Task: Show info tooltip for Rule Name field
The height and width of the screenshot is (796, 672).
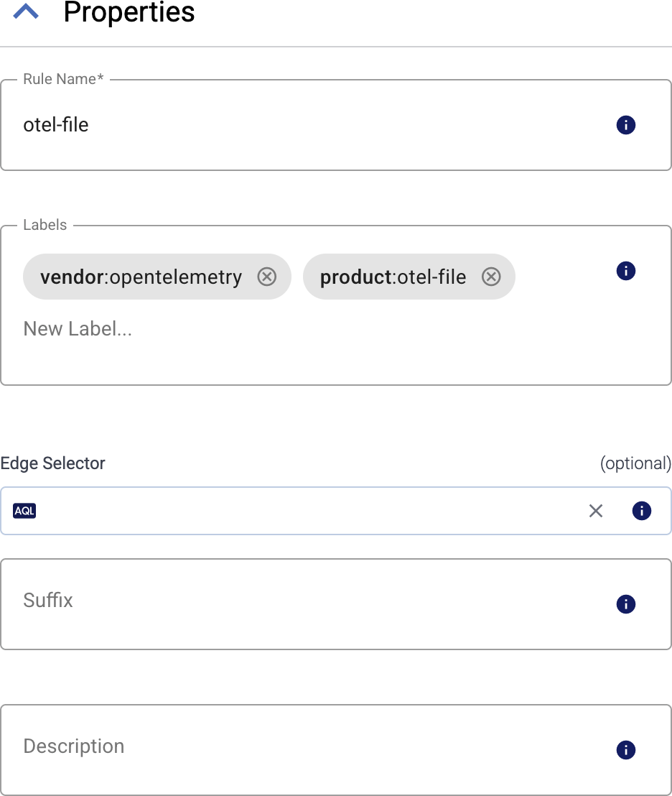Action: [x=625, y=124]
